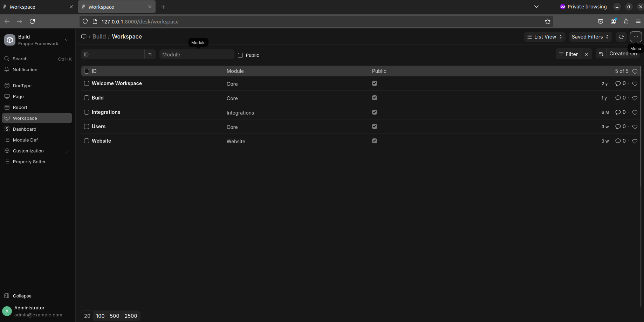This screenshot has height=322, width=644.
Task: Bookmark this page with star icon
Action: tap(547, 22)
